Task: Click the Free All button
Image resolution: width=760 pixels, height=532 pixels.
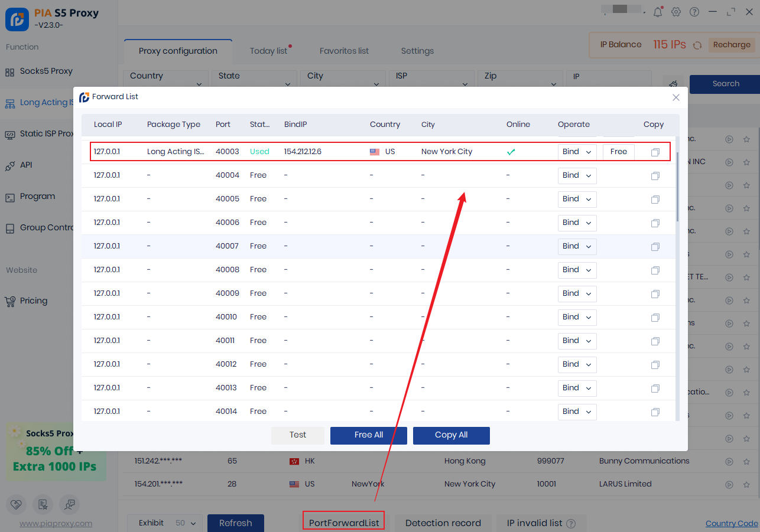Action: click(x=368, y=435)
